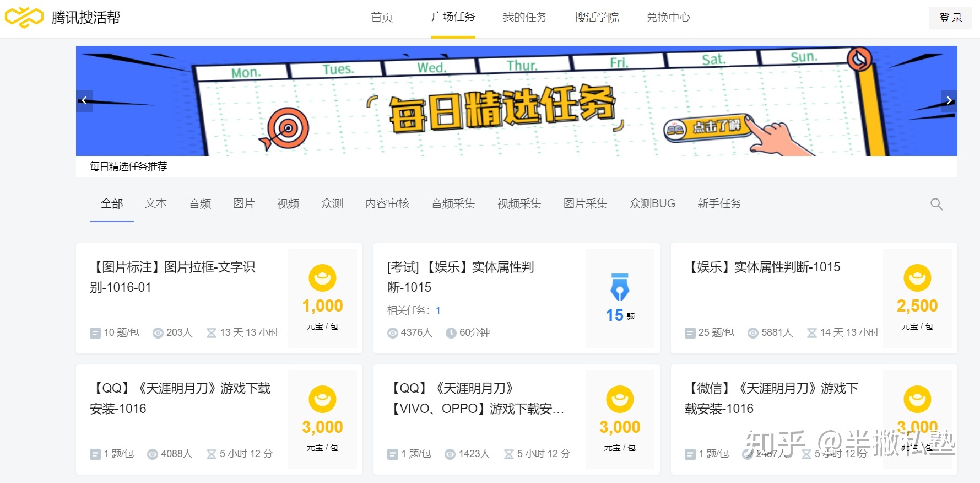The height and width of the screenshot is (483, 980).
Task: Go to previous banner slide arrow
Action: coord(84,100)
